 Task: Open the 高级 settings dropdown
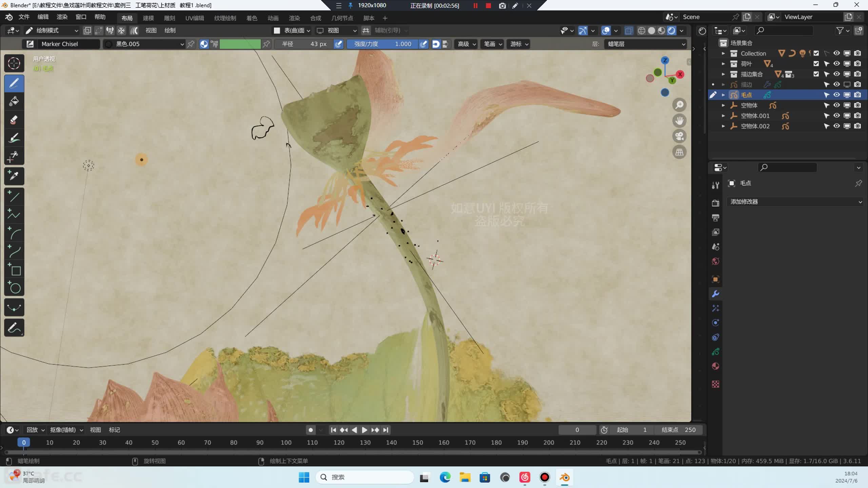(467, 44)
